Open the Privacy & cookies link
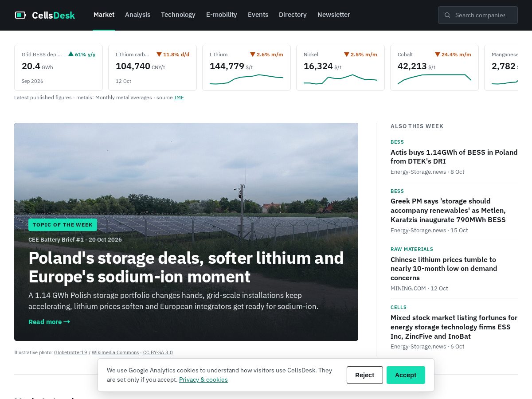The image size is (532, 399). click(x=203, y=380)
